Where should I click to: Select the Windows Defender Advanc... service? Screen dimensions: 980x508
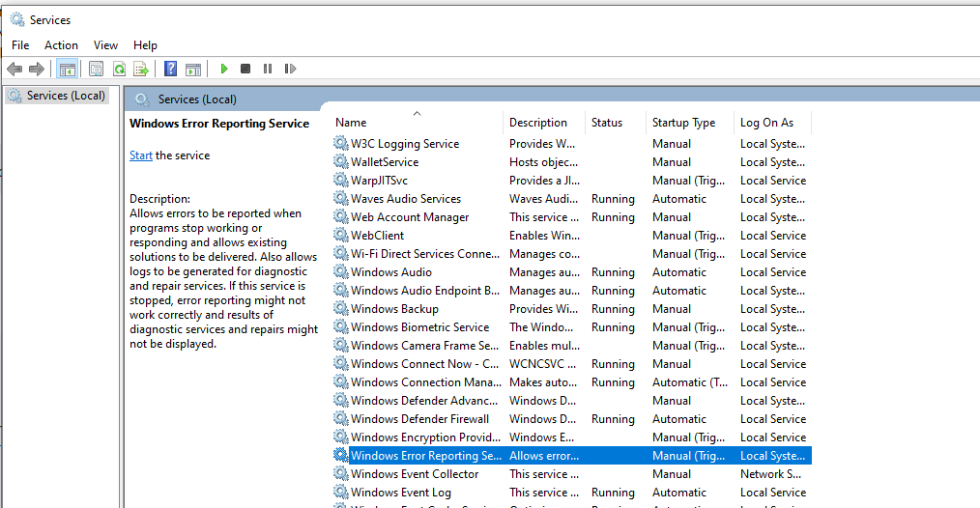pyautogui.click(x=423, y=401)
